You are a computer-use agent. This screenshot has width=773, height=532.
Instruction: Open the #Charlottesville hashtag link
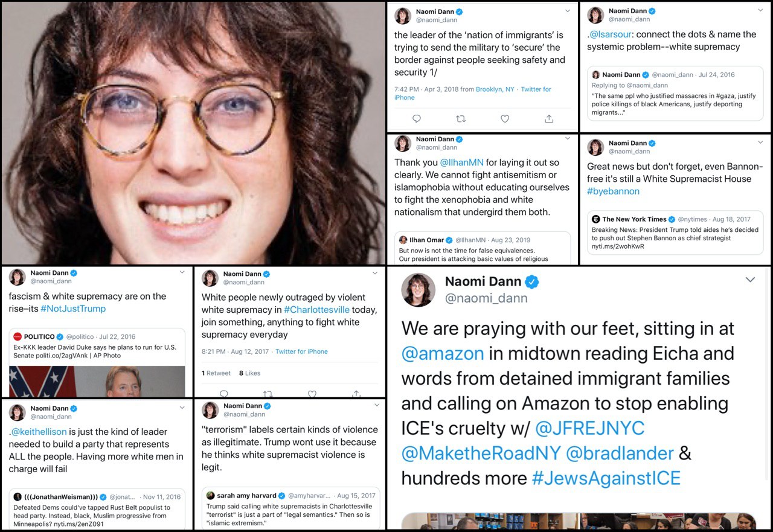coord(316,310)
